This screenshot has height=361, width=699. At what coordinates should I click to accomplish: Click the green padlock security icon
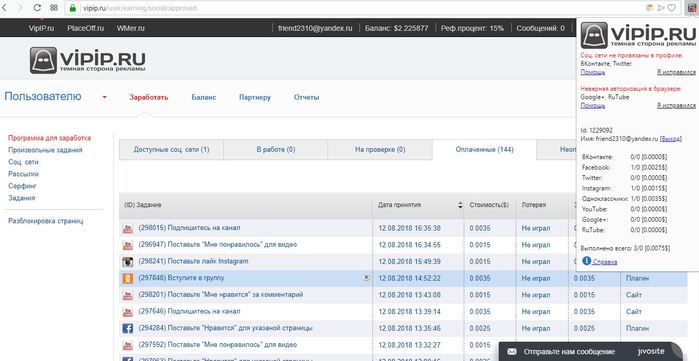(73, 8)
